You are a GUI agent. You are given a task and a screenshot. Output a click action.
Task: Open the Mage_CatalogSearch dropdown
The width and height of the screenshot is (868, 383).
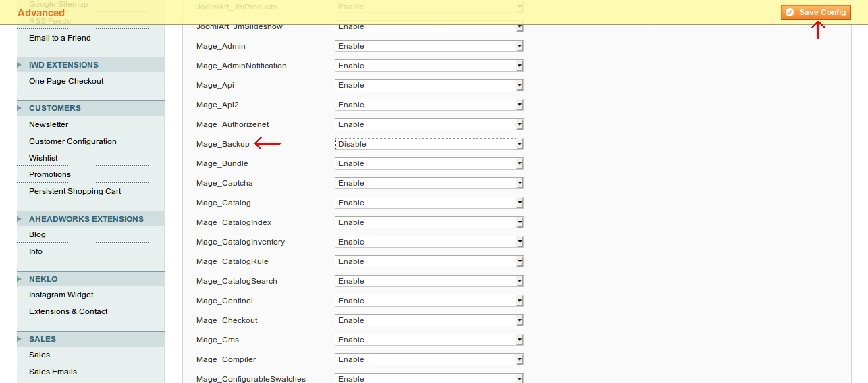point(429,281)
